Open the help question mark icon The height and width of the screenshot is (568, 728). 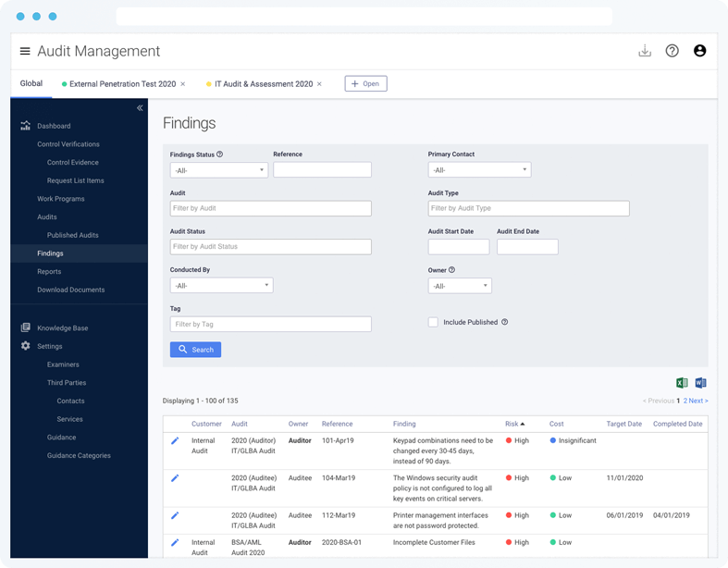click(x=672, y=51)
